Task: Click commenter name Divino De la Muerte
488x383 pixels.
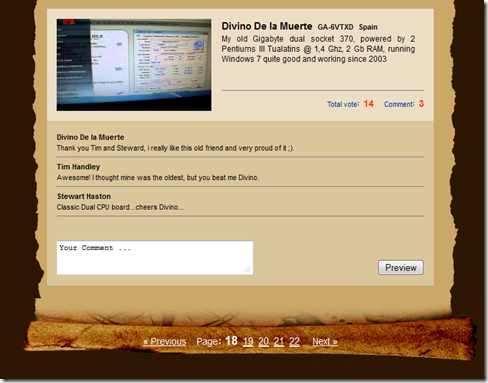Action: click(x=90, y=137)
